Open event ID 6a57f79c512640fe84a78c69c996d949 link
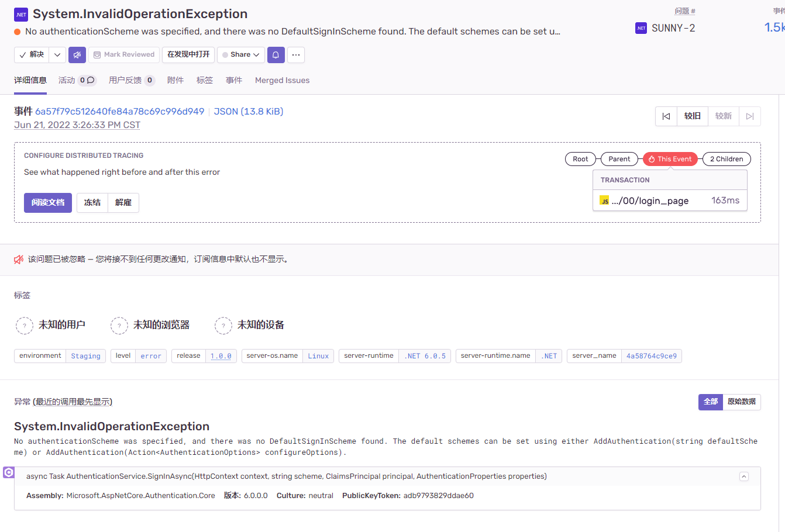This screenshot has width=785, height=532. click(120, 111)
